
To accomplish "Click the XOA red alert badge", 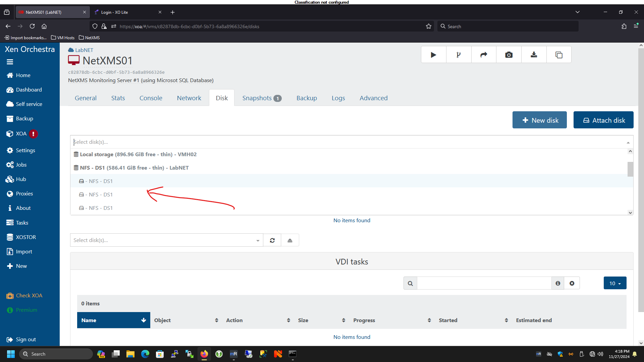I will 33,134.
